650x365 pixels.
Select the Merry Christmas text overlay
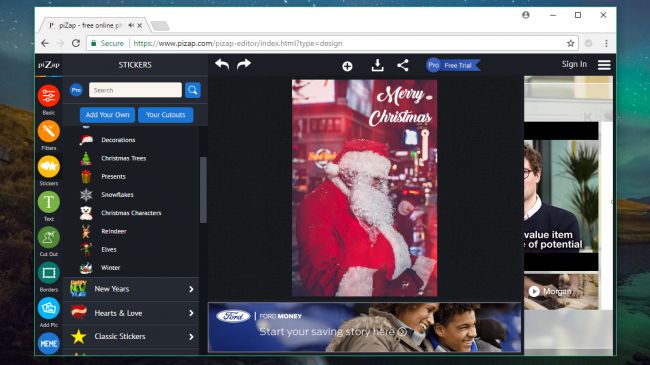pos(401,107)
